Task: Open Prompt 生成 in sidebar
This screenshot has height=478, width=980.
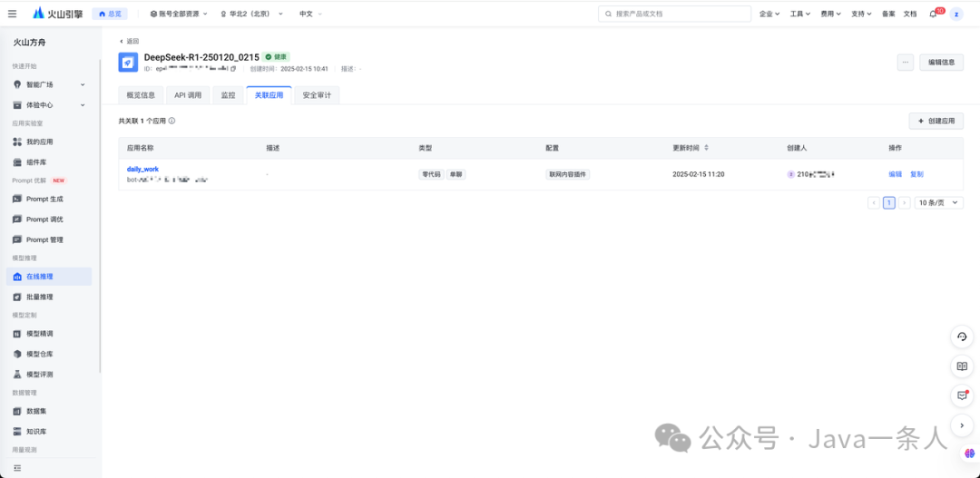Action: 49,199
